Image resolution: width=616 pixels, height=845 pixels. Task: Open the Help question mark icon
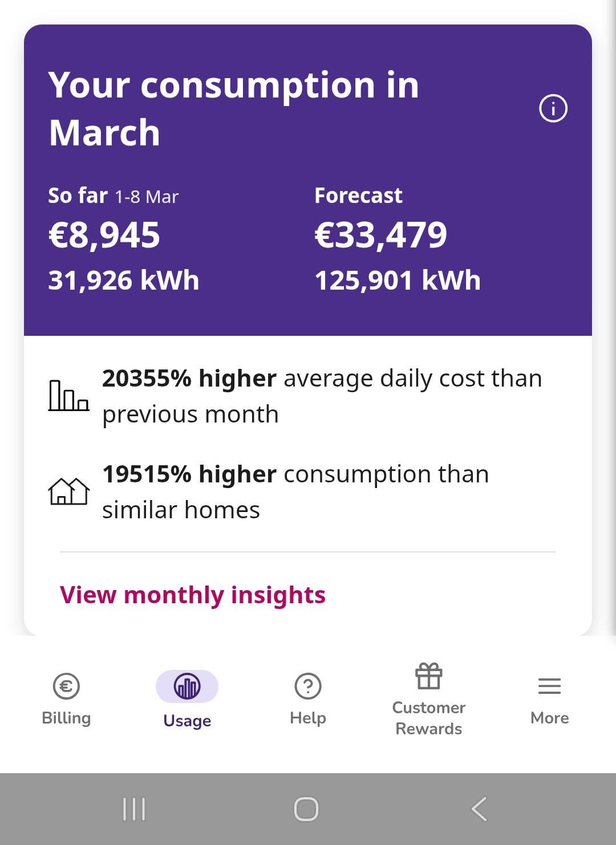point(308,686)
